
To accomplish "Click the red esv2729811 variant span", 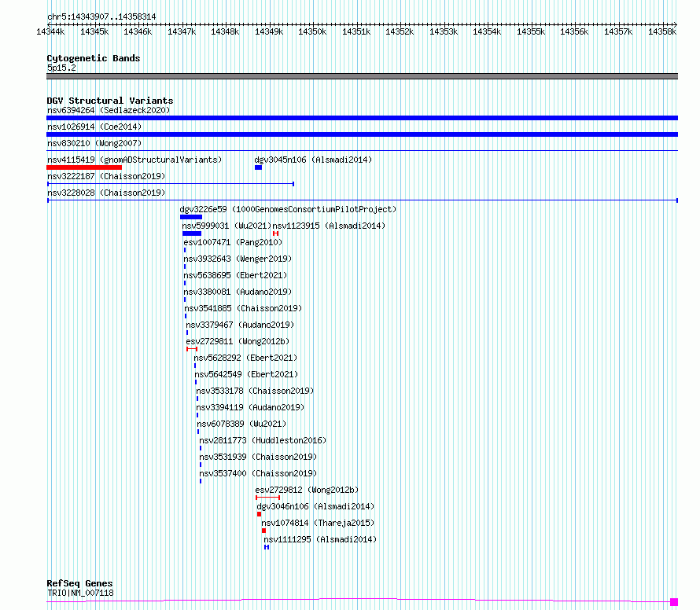I will pyautogui.click(x=192, y=349).
